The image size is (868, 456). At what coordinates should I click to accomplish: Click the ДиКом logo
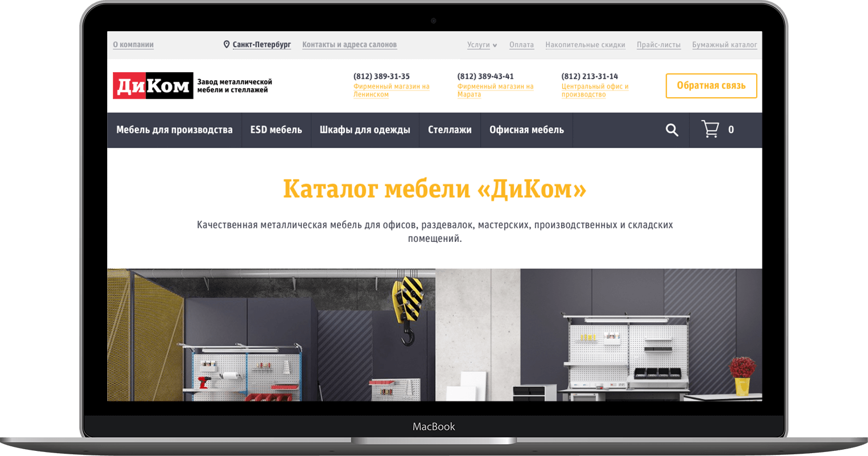[153, 86]
